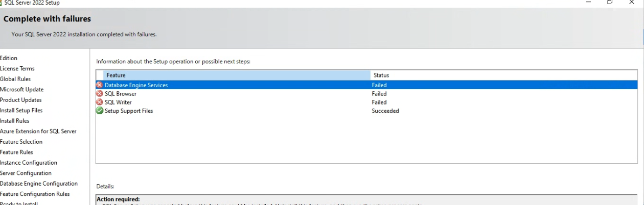644x205 pixels.
Task: Select Azure Extension for SQL Server step
Action: [x=38, y=131]
